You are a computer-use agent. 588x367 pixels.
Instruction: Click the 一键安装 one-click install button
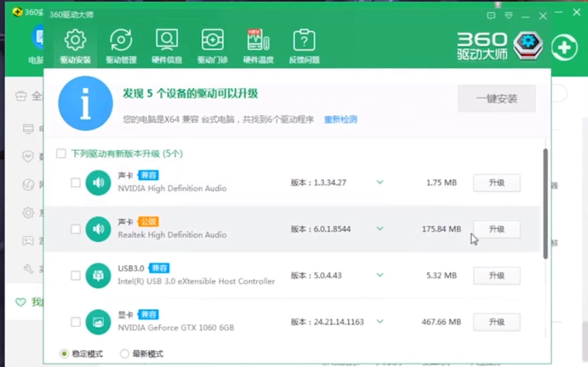point(497,99)
